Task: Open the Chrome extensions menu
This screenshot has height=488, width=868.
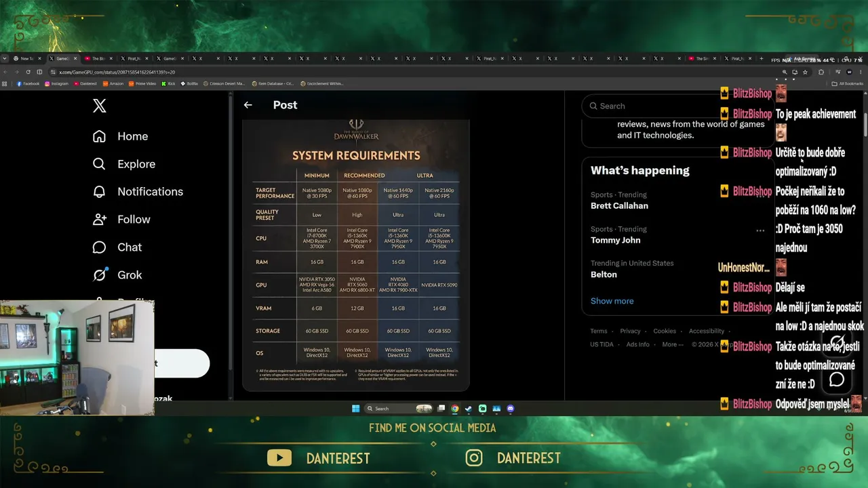Action: click(821, 72)
